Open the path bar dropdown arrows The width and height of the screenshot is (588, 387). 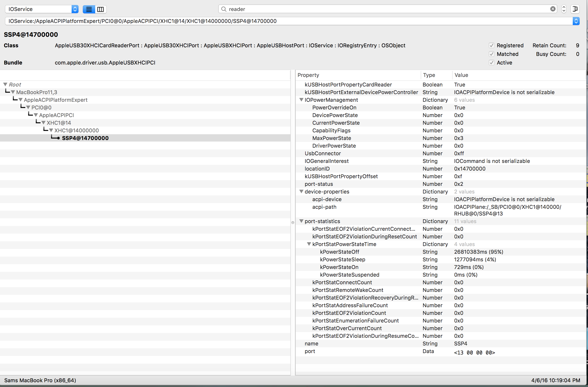pos(576,21)
